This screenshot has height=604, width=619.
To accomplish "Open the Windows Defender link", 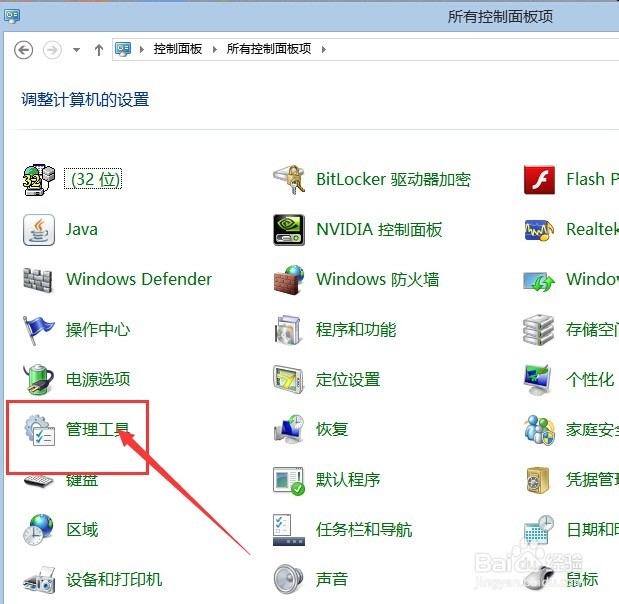I will pyautogui.click(x=139, y=279).
